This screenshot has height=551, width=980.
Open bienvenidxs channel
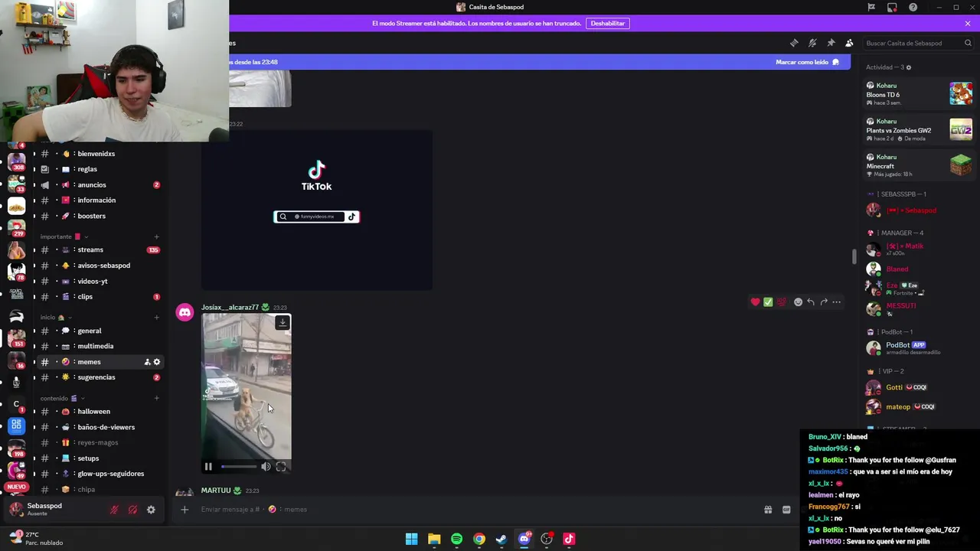click(96, 154)
